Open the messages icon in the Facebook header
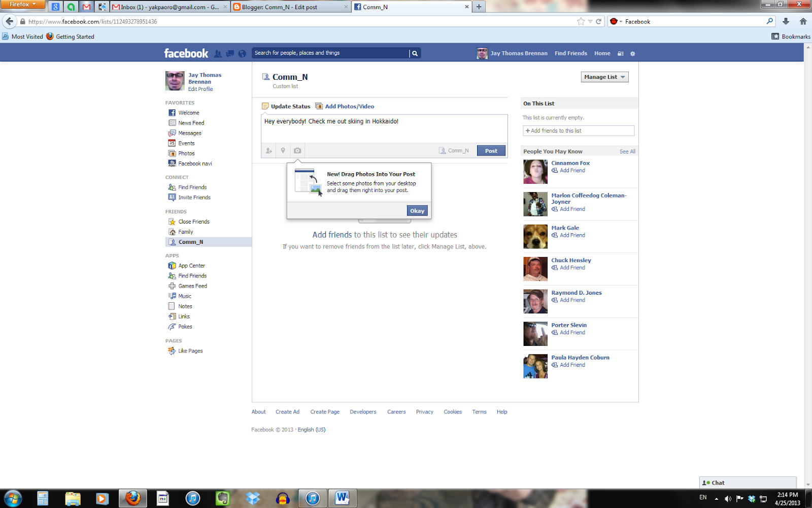812x508 pixels. (230, 53)
